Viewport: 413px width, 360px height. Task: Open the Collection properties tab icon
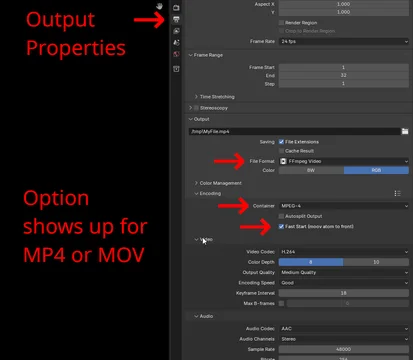pos(176,69)
